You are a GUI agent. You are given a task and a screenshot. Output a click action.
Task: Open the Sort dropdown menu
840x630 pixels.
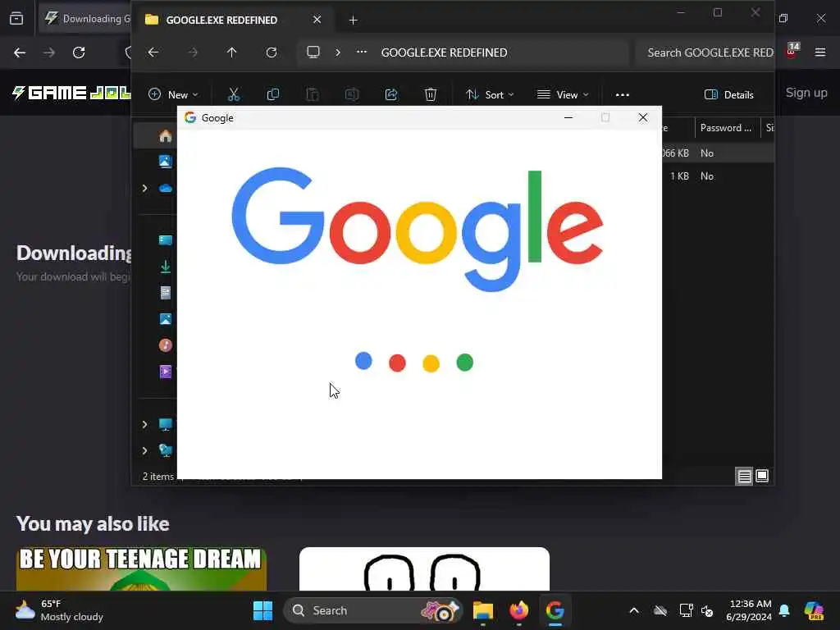(490, 95)
